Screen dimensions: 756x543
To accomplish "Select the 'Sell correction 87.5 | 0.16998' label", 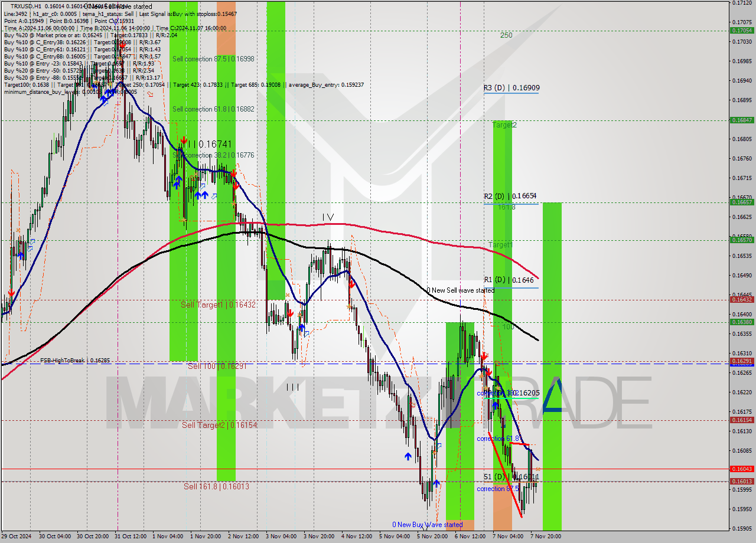I will (x=214, y=59).
